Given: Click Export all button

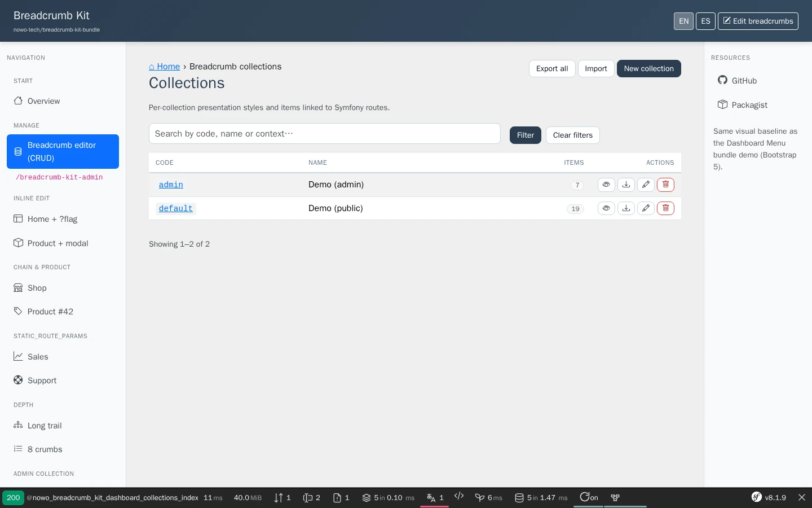Looking at the screenshot, I should point(552,68).
